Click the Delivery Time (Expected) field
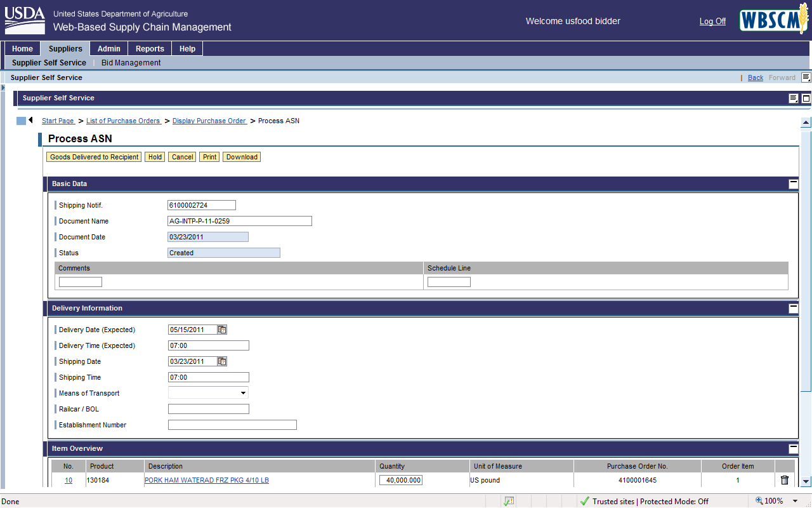 pos(209,345)
